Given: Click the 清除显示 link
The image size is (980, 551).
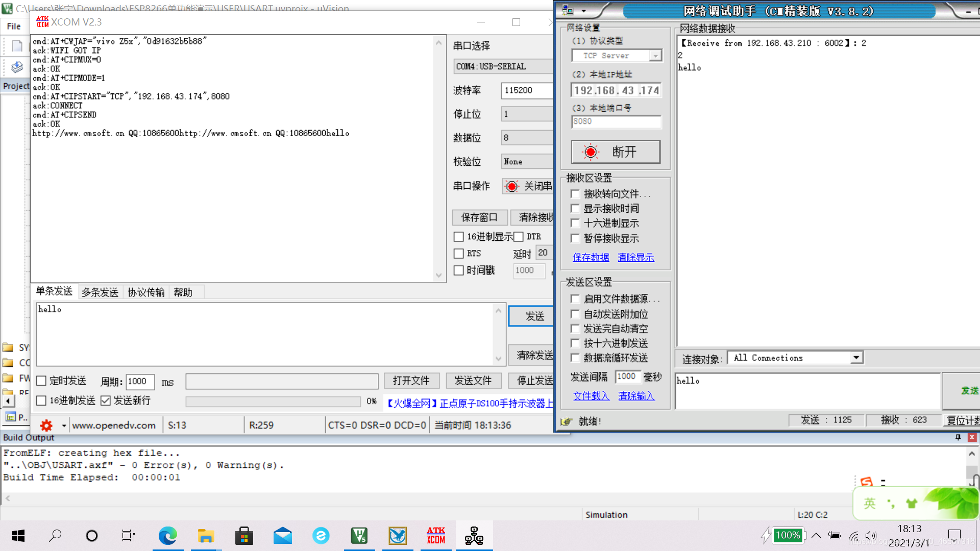Looking at the screenshot, I should pyautogui.click(x=636, y=257).
